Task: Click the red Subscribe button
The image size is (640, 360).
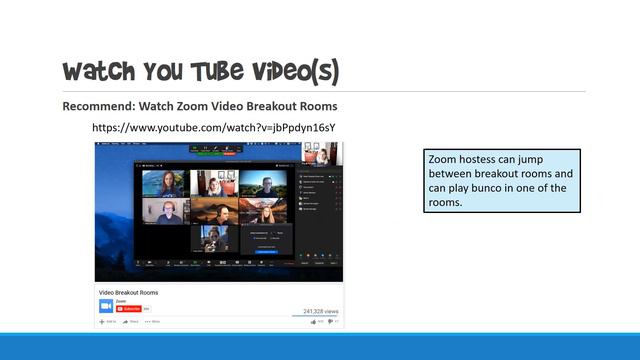Action: click(x=129, y=309)
